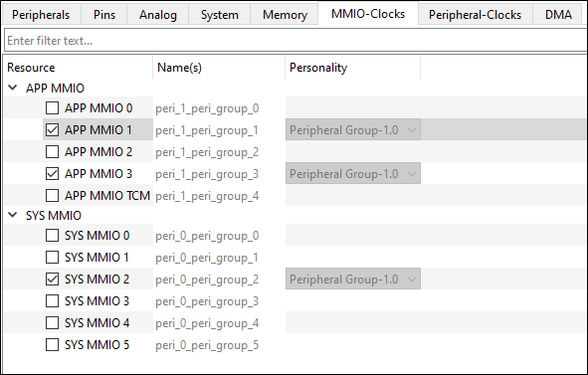Click the name peri_1_peri_group_0

pyautogui.click(x=207, y=108)
